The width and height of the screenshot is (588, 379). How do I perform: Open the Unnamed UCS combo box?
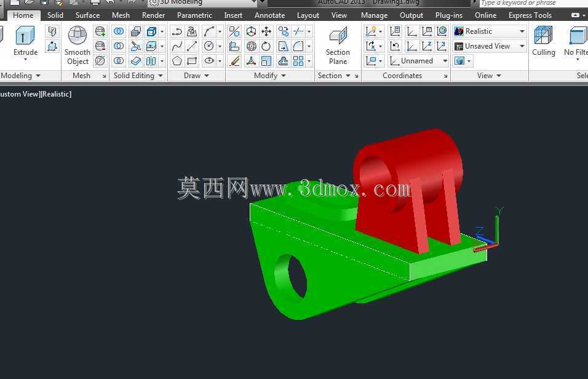[x=418, y=61]
